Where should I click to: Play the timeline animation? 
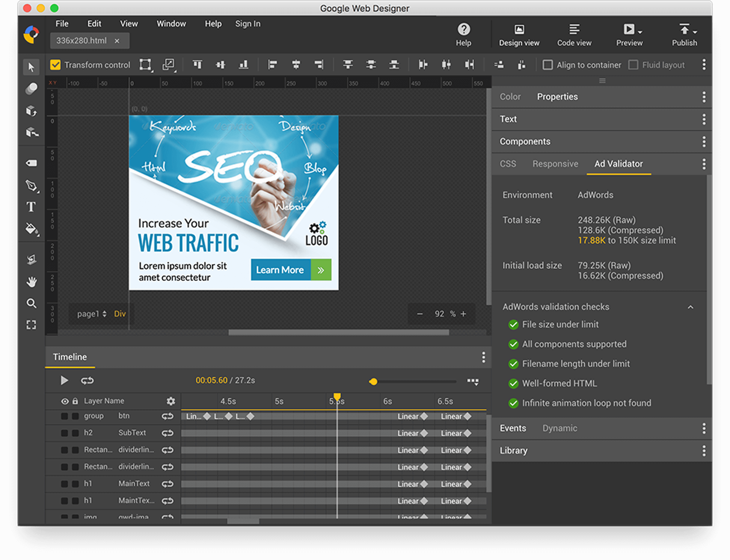pyautogui.click(x=64, y=381)
